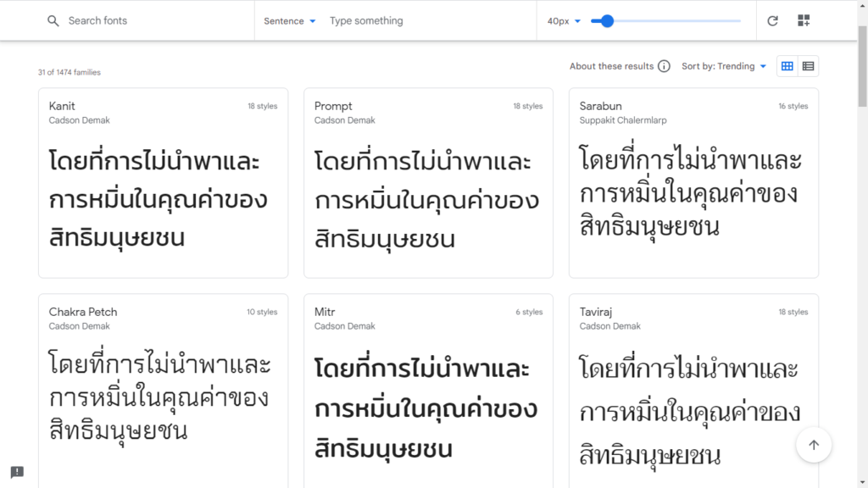Click the search magnifier icon
Screen dimensions: 868x488
(x=53, y=21)
